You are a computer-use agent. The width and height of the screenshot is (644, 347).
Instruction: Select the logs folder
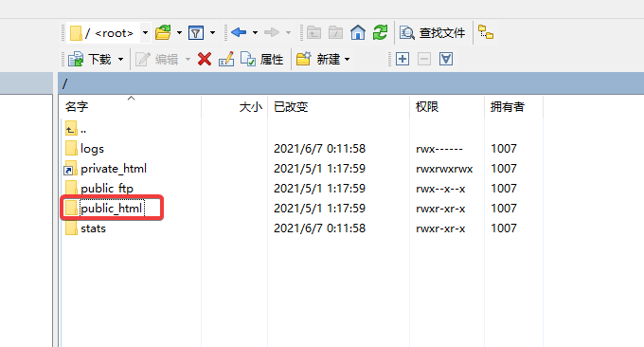(92, 149)
